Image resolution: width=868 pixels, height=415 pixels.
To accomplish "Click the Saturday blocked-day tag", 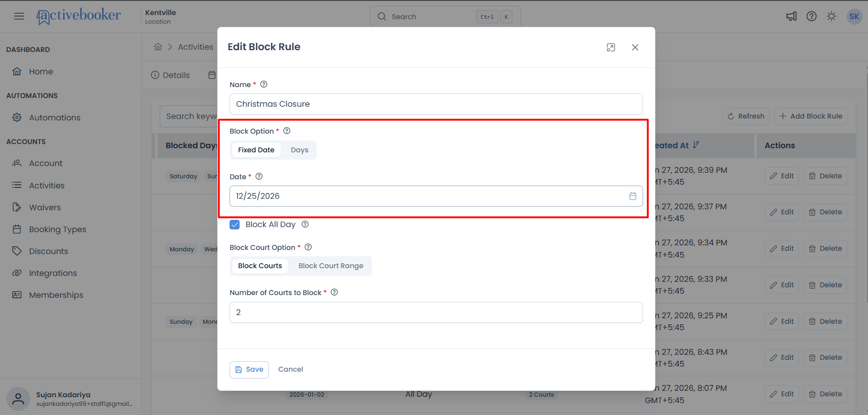I will (x=183, y=176).
